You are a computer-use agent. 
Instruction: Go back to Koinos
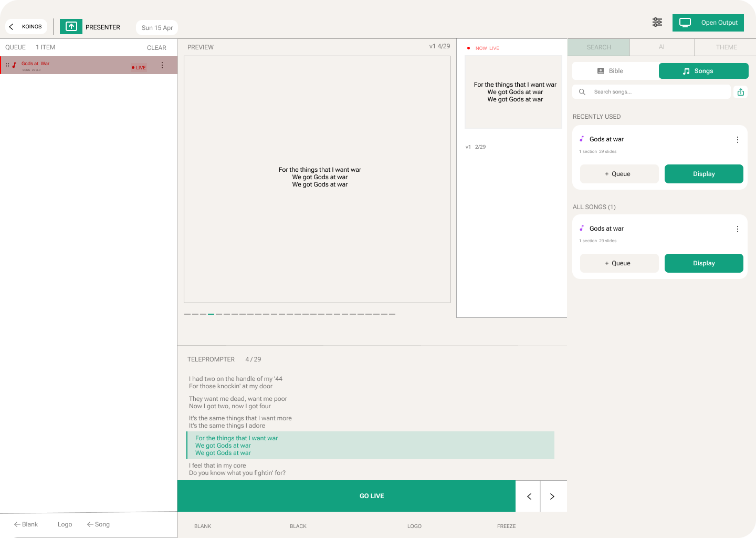click(x=26, y=27)
